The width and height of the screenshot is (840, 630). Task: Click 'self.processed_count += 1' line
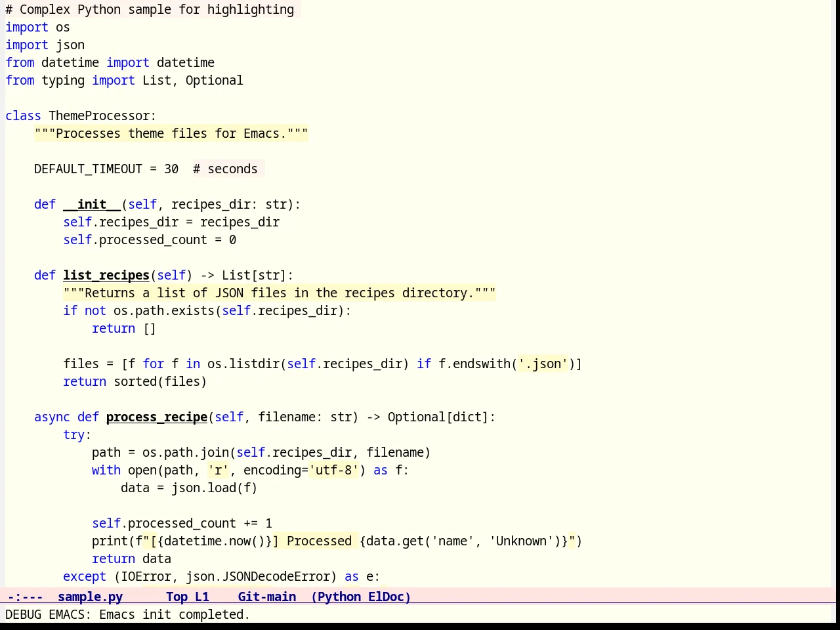click(182, 523)
